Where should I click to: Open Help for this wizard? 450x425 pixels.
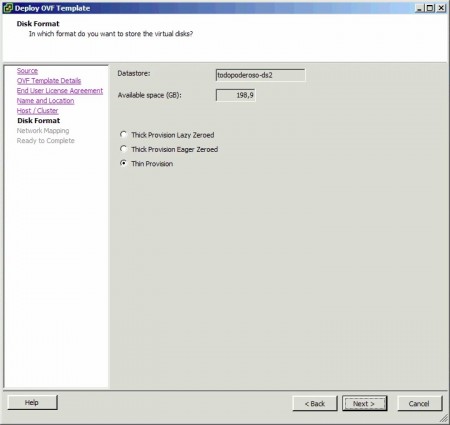click(32, 403)
